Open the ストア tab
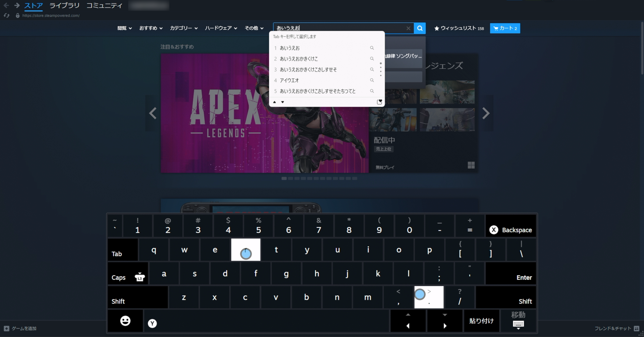This screenshot has width=644, height=337. [x=34, y=5]
